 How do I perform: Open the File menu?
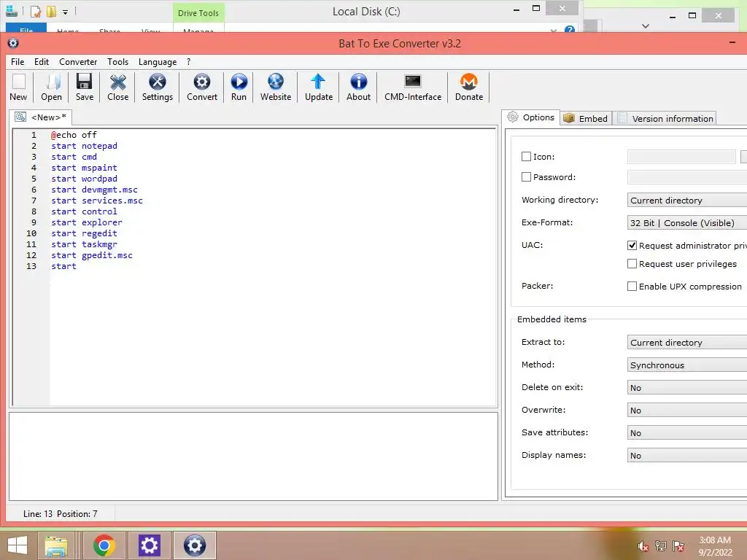(x=18, y=62)
